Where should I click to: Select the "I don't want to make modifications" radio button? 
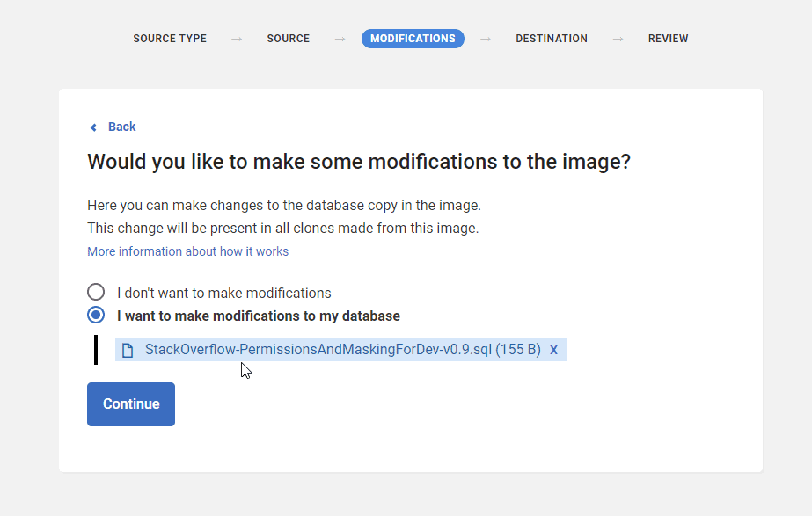pyautogui.click(x=96, y=293)
